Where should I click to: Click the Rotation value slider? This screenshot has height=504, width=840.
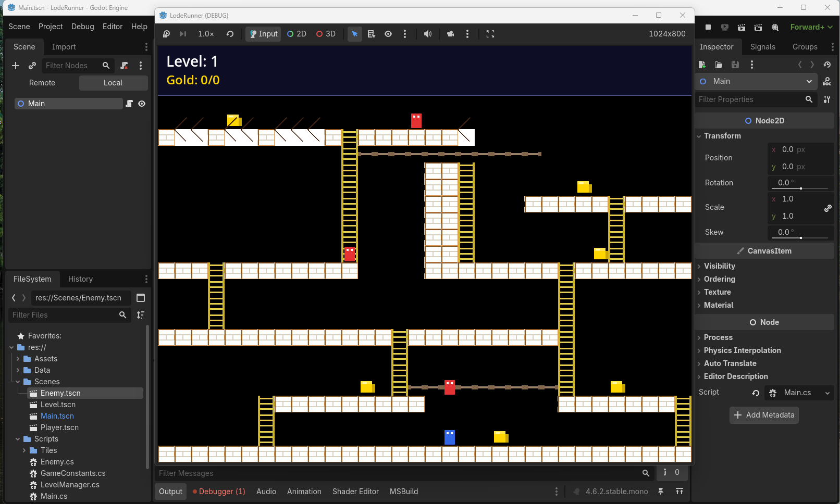801,188
